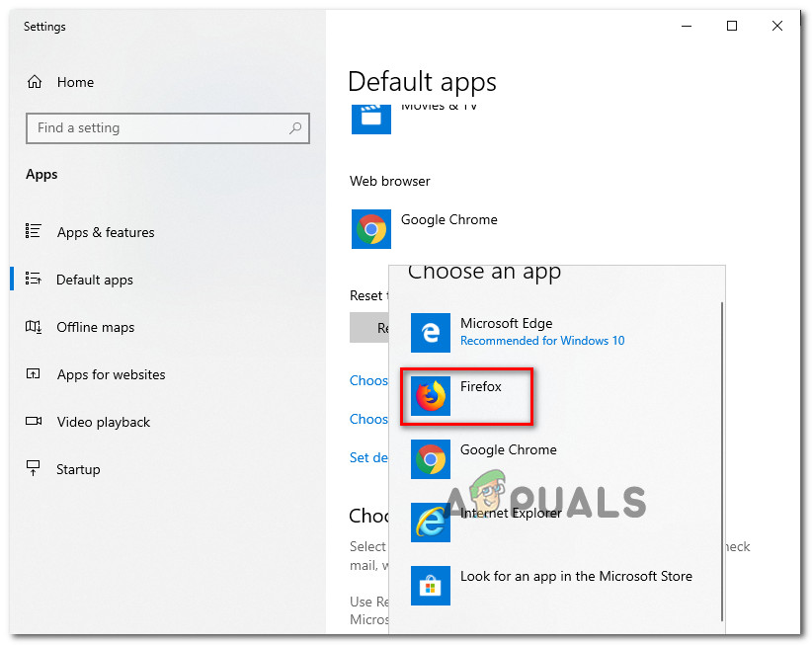Choose the Firefox icon in popup
812x645 pixels.
[x=431, y=396]
